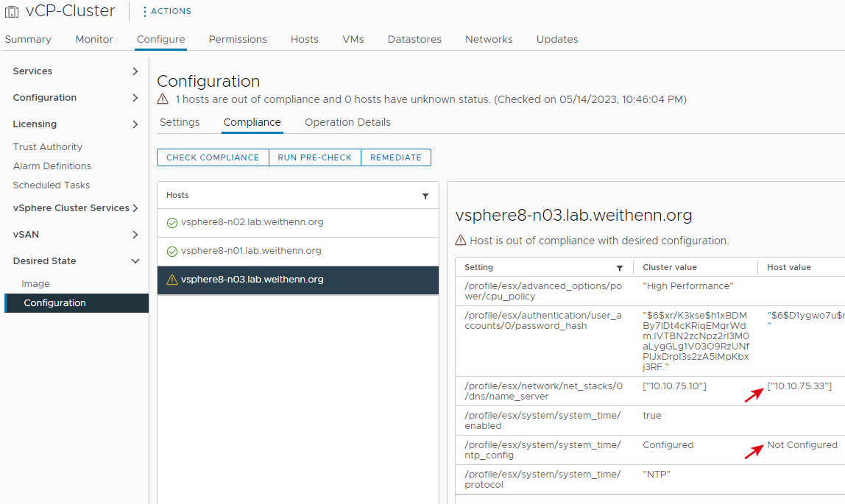Select Image under Desired State
Image resolution: width=845 pixels, height=504 pixels.
pyautogui.click(x=35, y=284)
